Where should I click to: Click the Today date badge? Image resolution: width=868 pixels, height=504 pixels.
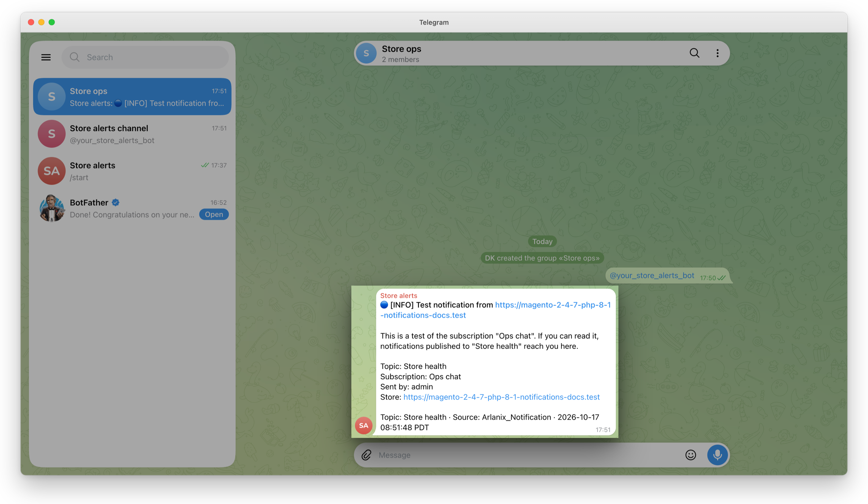point(542,241)
